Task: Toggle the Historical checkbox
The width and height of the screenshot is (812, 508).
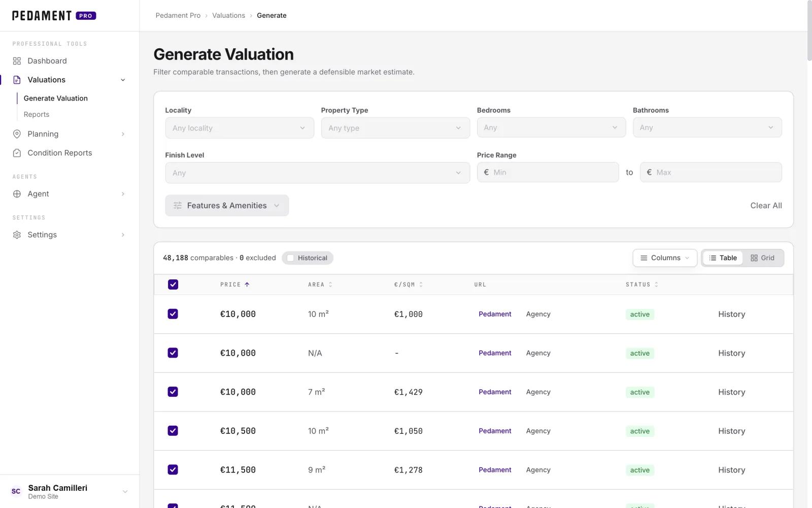Action: click(x=290, y=258)
